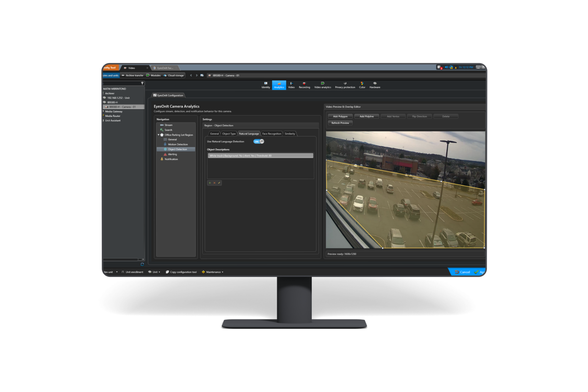Select Motion Detection in navigation tree
The height and width of the screenshot is (392, 588).
tap(178, 144)
